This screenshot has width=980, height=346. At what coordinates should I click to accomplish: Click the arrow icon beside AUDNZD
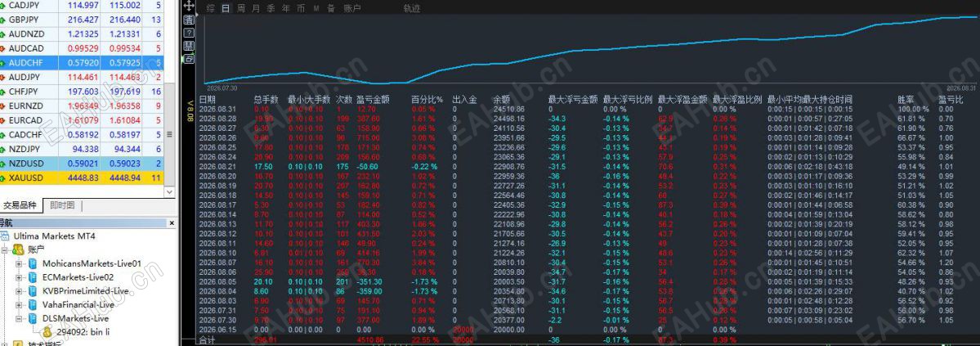pyautogui.click(x=3, y=34)
